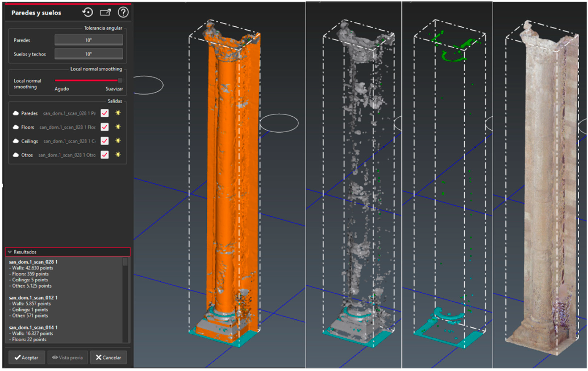Click the cloud icon next to Paredes
This screenshot has width=588, height=371.
(x=16, y=113)
